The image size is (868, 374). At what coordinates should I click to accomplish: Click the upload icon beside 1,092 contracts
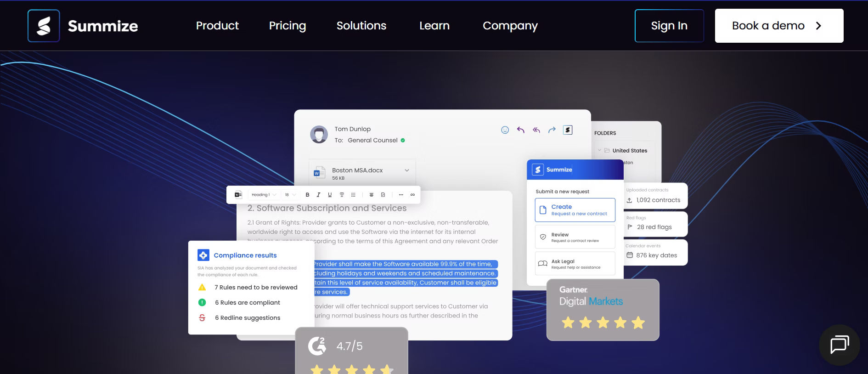pos(630,200)
